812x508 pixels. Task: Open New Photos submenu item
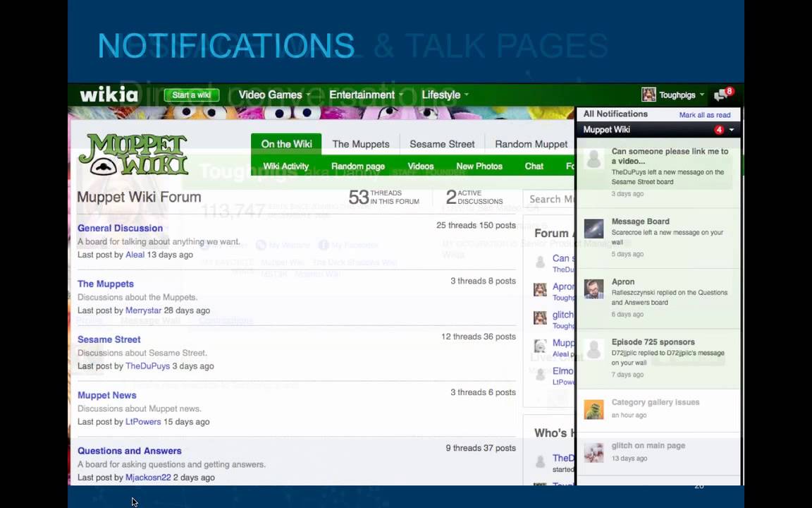click(479, 167)
